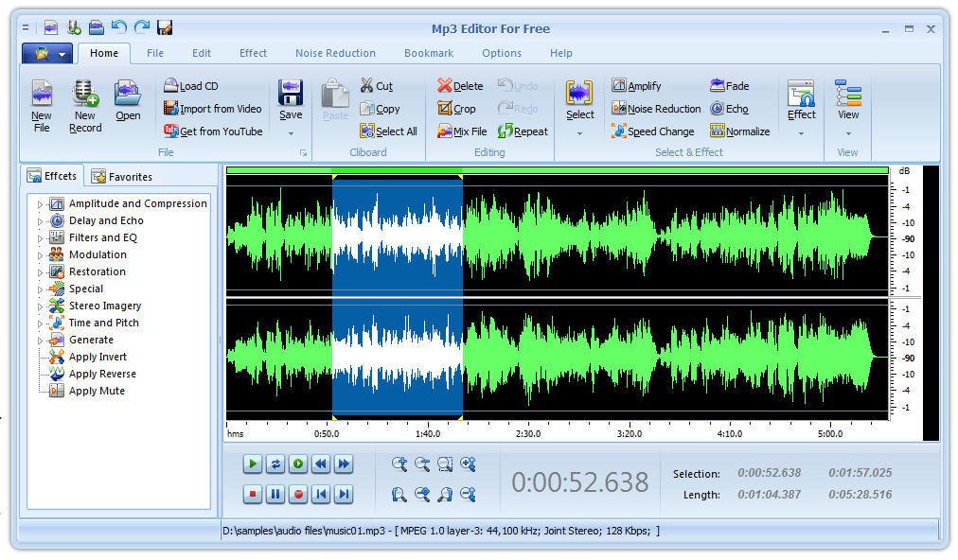Viewport: 958px width, 560px height.
Task: Open the Mix File tool
Action: (x=461, y=131)
